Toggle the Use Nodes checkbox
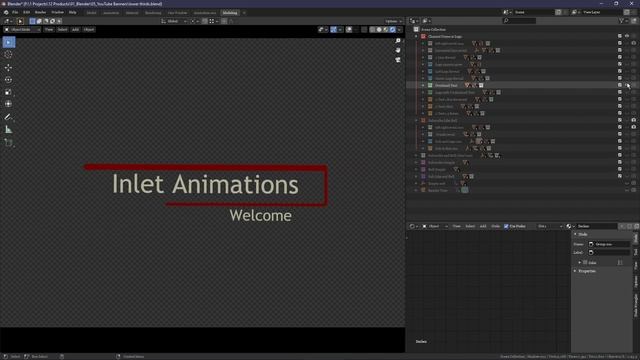Image resolution: width=640 pixels, height=360 pixels. point(506,226)
